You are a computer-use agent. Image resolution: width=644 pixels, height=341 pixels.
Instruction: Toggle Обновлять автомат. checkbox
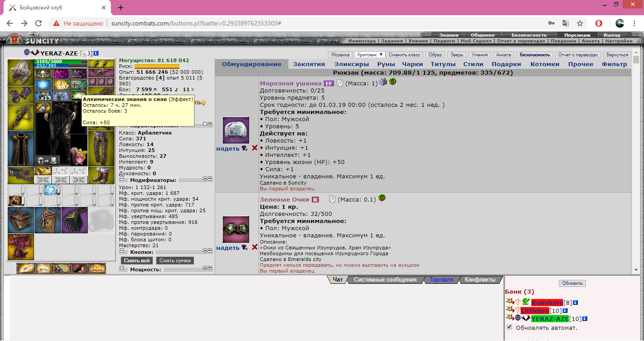coord(509,327)
